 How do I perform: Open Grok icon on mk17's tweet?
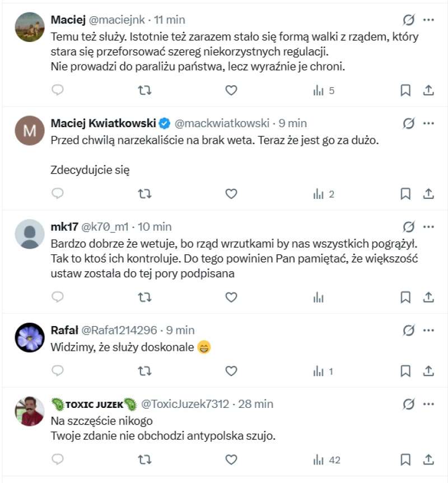click(x=409, y=227)
